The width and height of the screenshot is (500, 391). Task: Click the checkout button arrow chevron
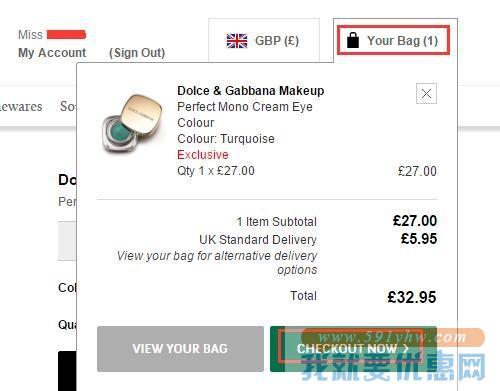(x=406, y=349)
